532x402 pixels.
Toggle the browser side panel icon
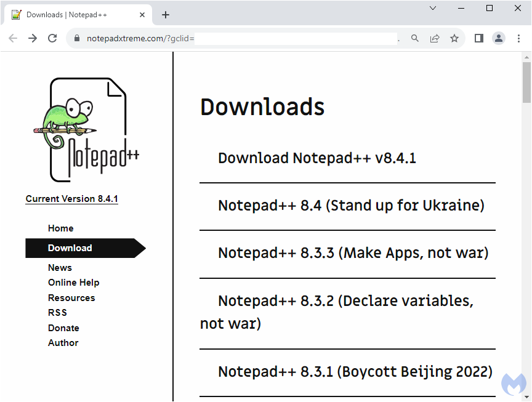coord(478,38)
